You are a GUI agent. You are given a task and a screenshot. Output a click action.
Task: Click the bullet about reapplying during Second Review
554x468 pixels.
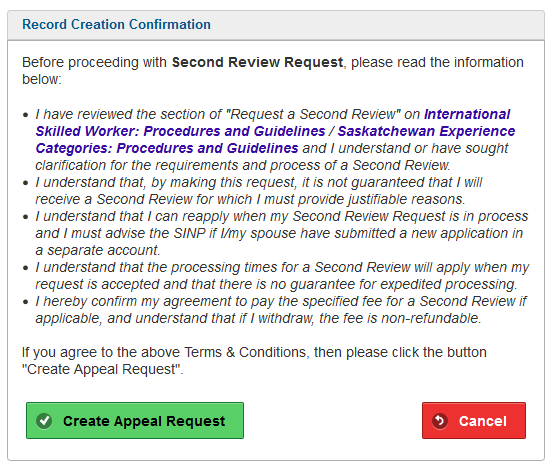point(282,233)
